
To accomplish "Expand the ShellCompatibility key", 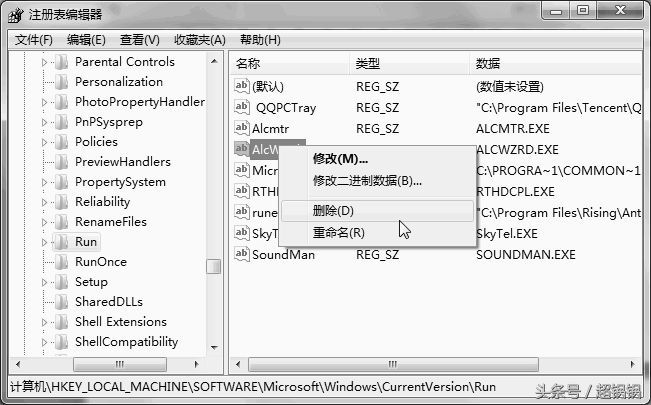I will (44, 342).
